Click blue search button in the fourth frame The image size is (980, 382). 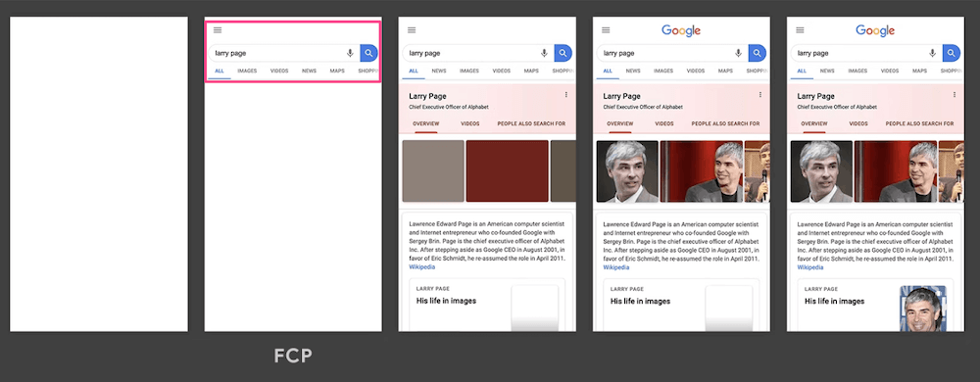pyautogui.click(x=758, y=53)
